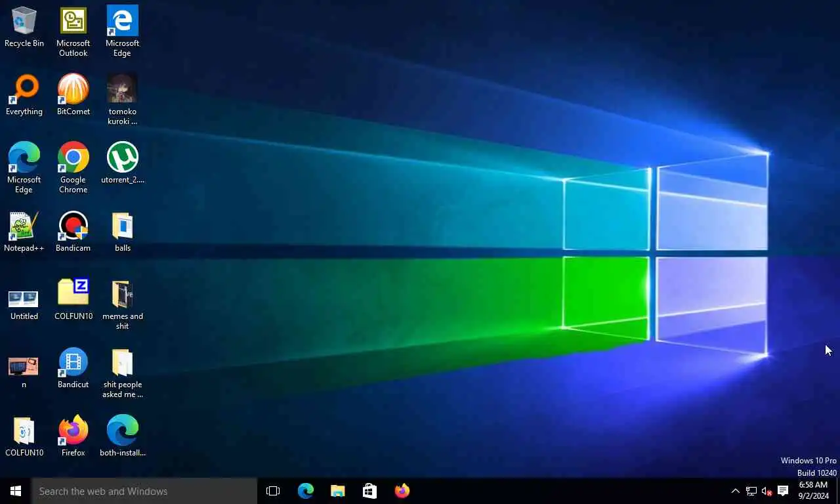Select the Bandicam desktop shortcut

tap(73, 232)
